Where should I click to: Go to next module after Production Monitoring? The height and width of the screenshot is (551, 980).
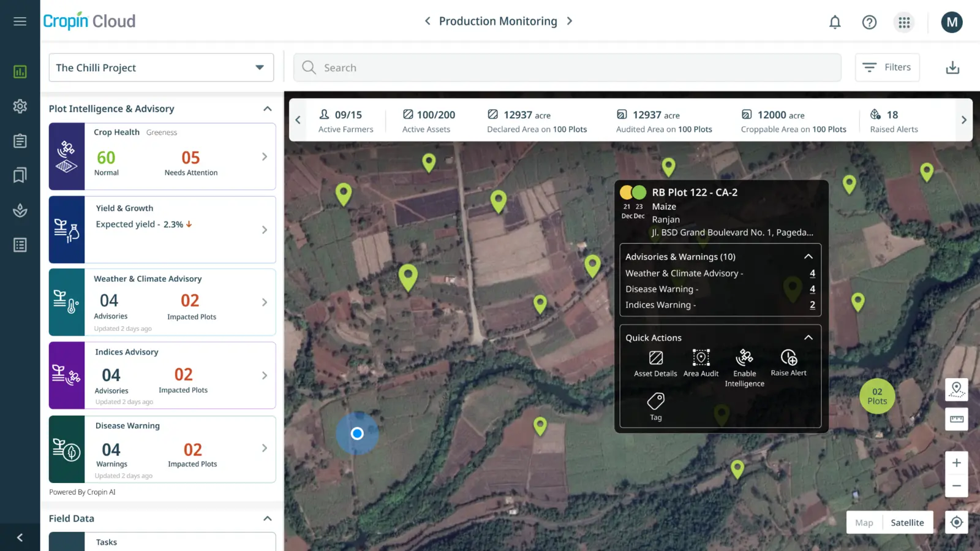click(570, 21)
